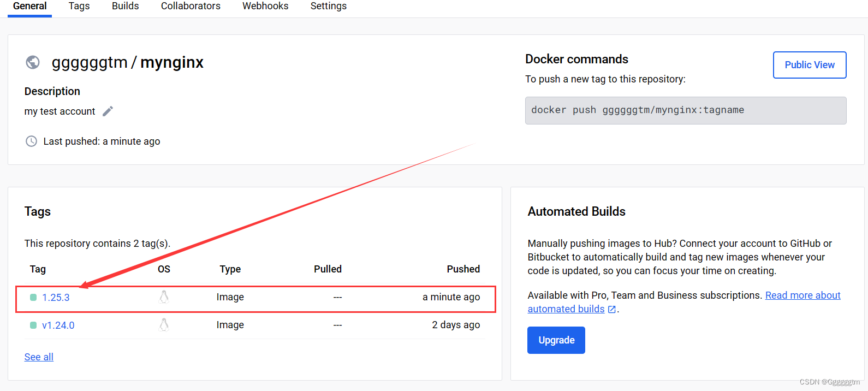This screenshot has width=868, height=391.
Task: Click the Pulled column header
Action: click(x=328, y=269)
